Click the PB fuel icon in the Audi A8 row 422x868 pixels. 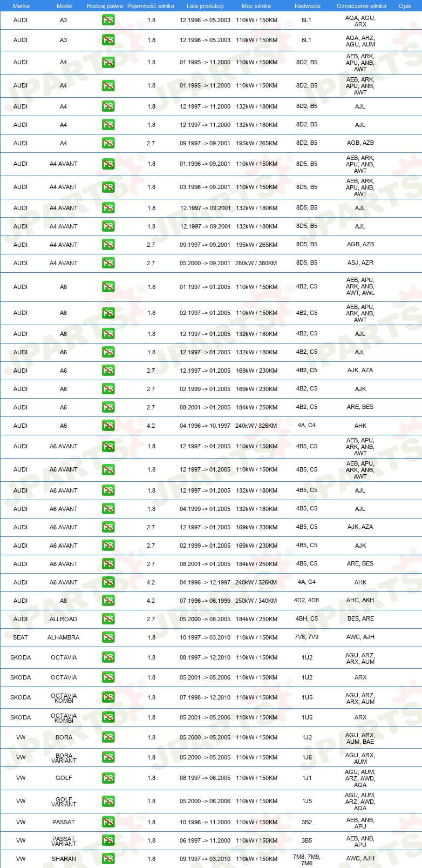[x=108, y=601]
